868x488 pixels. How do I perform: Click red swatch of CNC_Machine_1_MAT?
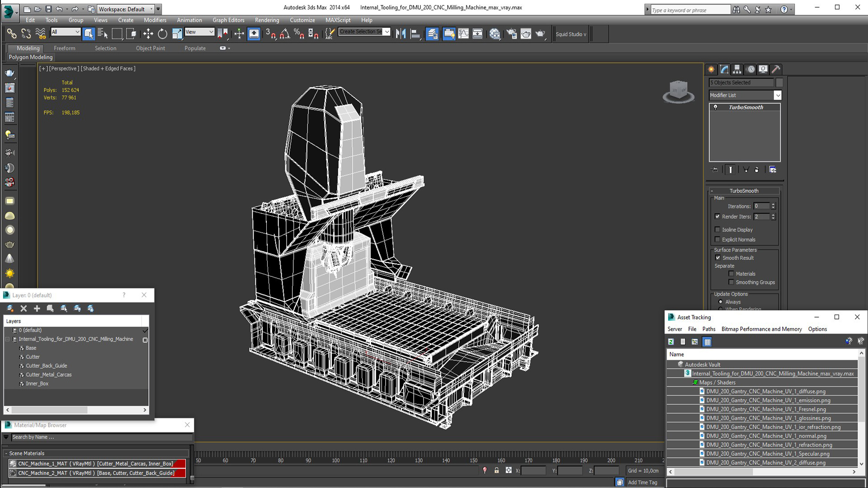point(181,464)
